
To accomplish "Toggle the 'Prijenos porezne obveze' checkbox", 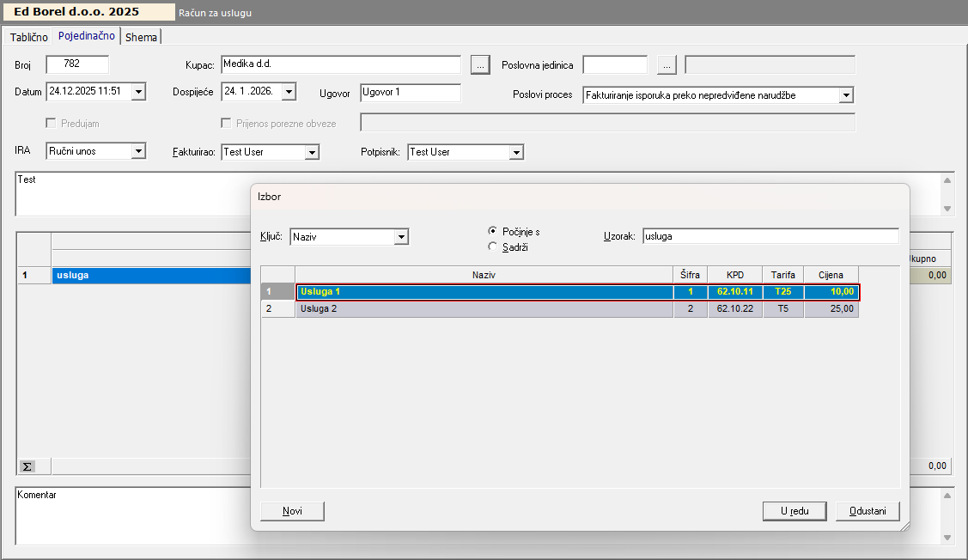I will point(228,123).
